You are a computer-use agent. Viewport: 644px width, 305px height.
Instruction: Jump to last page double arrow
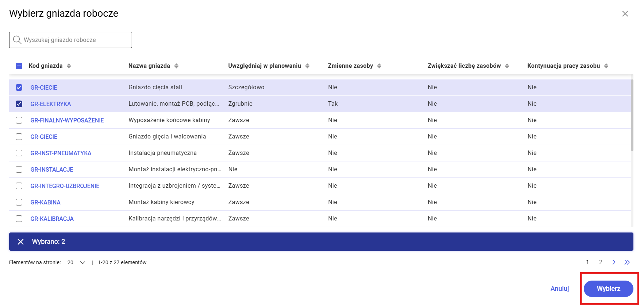[627, 262]
